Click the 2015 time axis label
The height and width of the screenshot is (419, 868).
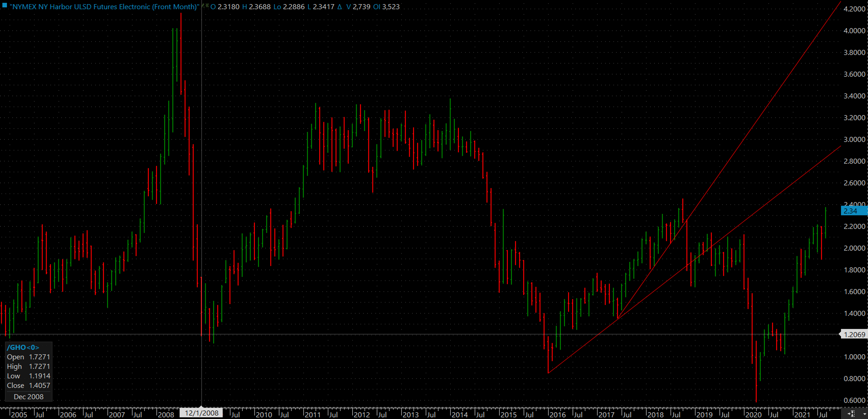pyautogui.click(x=508, y=415)
